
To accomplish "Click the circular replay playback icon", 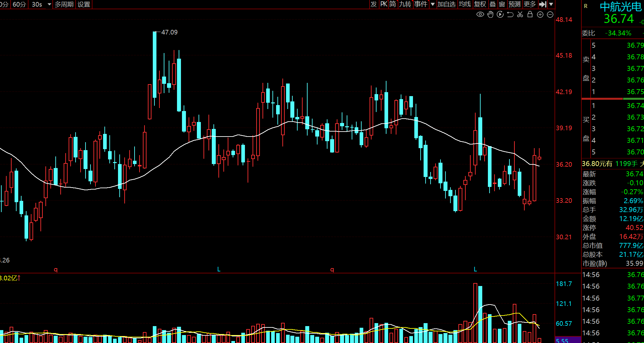I will (500, 14).
